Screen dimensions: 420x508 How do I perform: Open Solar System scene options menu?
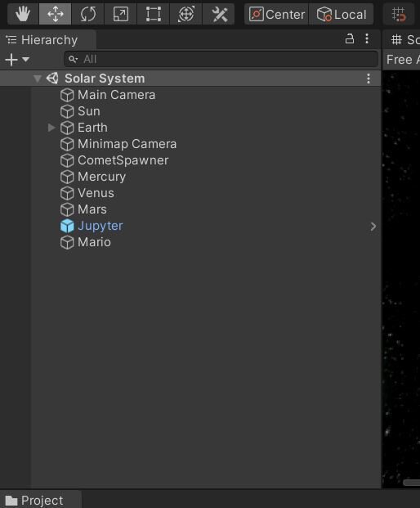click(x=369, y=79)
